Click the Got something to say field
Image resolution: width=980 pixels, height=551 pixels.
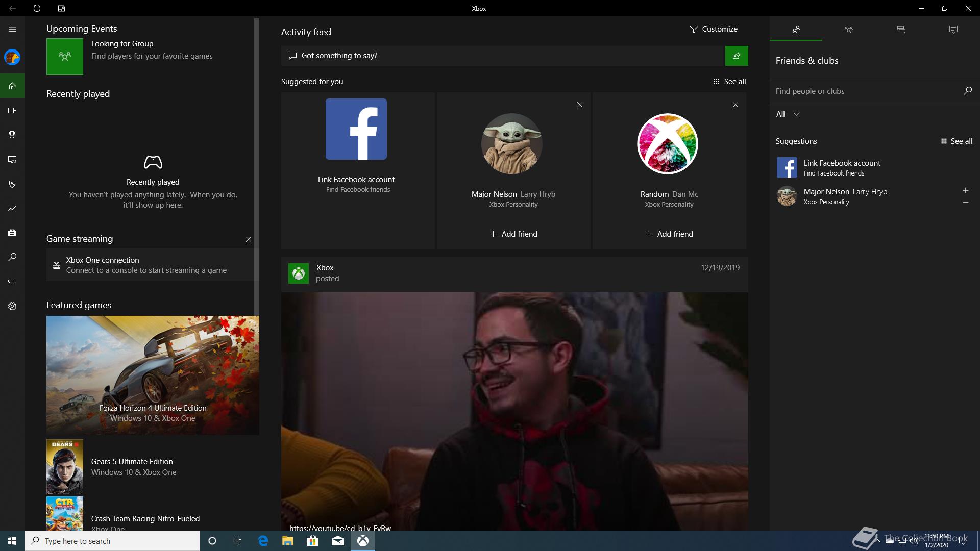(503, 56)
